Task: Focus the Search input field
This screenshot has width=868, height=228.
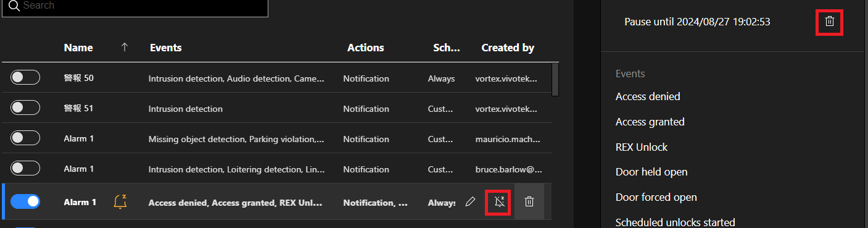Action: coord(135,6)
